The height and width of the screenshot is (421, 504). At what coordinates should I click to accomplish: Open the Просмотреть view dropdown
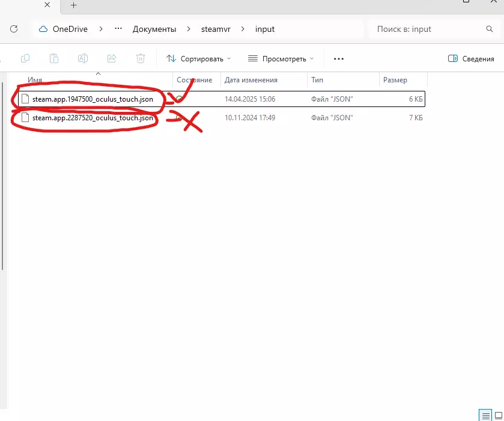281,58
